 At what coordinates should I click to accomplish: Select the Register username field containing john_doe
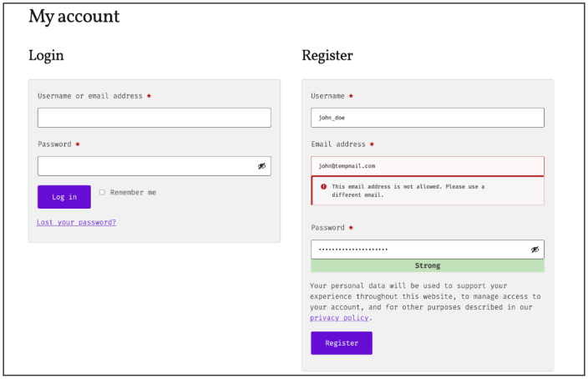[427, 118]
